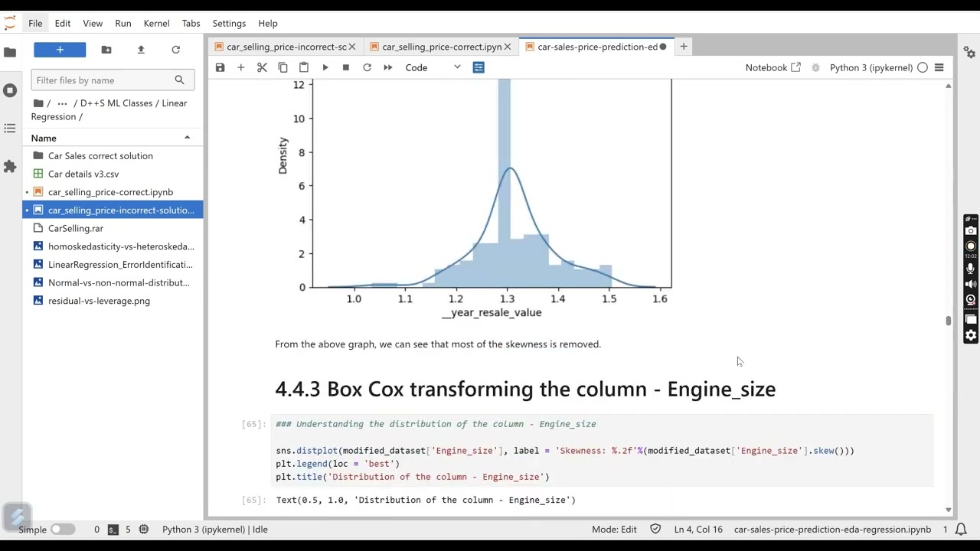Open notifications with the bell icon

point(961,529)
